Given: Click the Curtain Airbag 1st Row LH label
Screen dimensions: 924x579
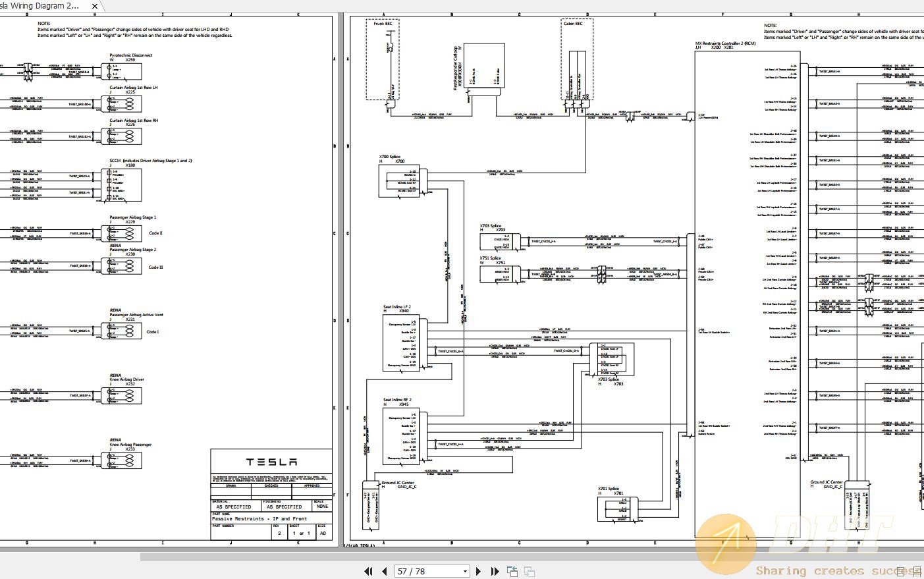Looking at the screenshot, I should tap(134, 88).
